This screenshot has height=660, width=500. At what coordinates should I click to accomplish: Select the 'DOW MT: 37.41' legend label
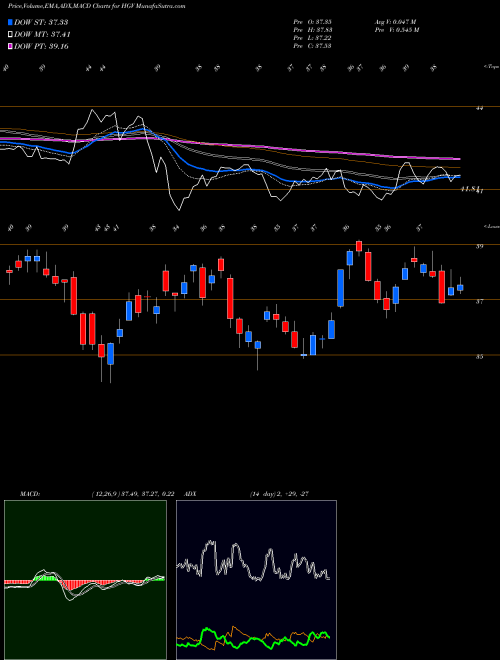tap(42, 34)
